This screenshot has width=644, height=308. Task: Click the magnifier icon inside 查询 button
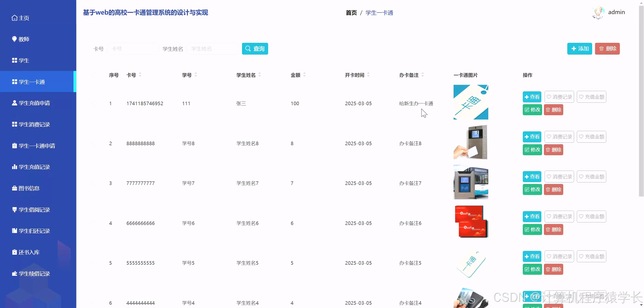pos(248,49)
